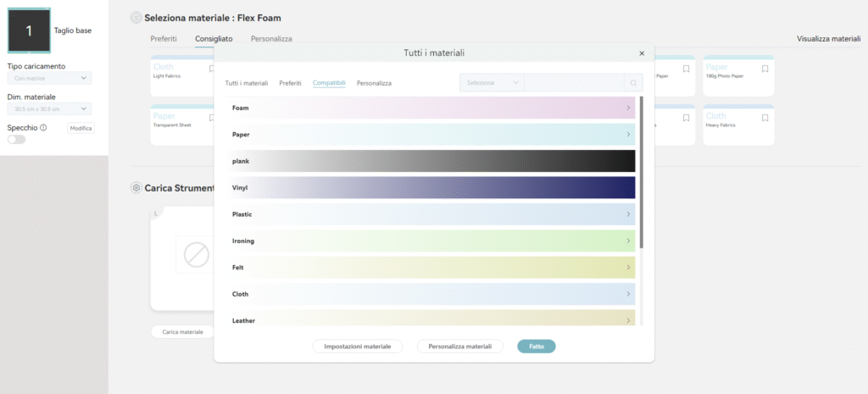Bookmark the Heavy Fabrics cloth card
This screenshot has width=868, height=394.
[765, 118]
